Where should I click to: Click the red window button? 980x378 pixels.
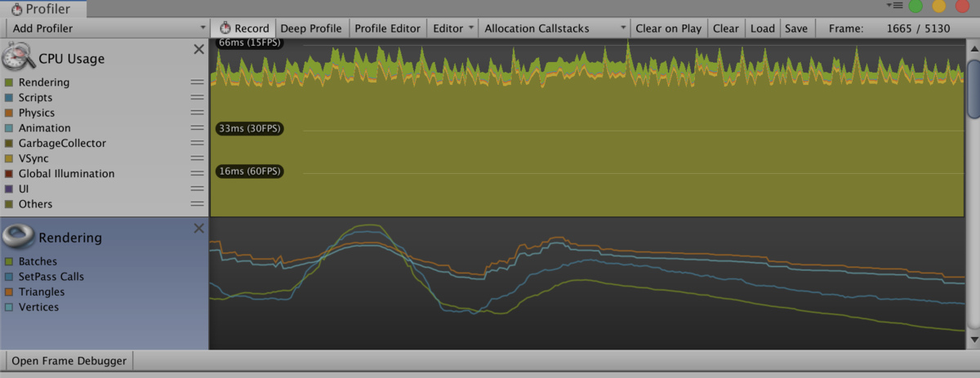click(962, 7)
